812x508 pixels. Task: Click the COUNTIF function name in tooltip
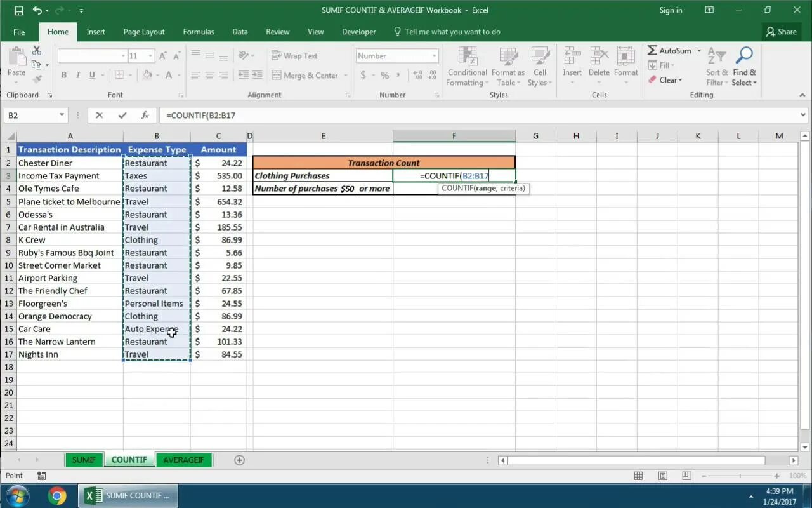tap(457, 189)
